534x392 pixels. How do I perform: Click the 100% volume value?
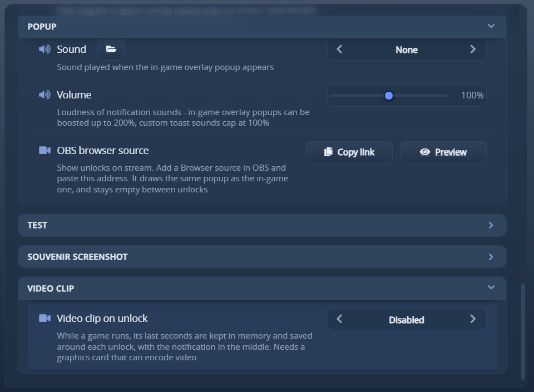(x=472, y=95)
